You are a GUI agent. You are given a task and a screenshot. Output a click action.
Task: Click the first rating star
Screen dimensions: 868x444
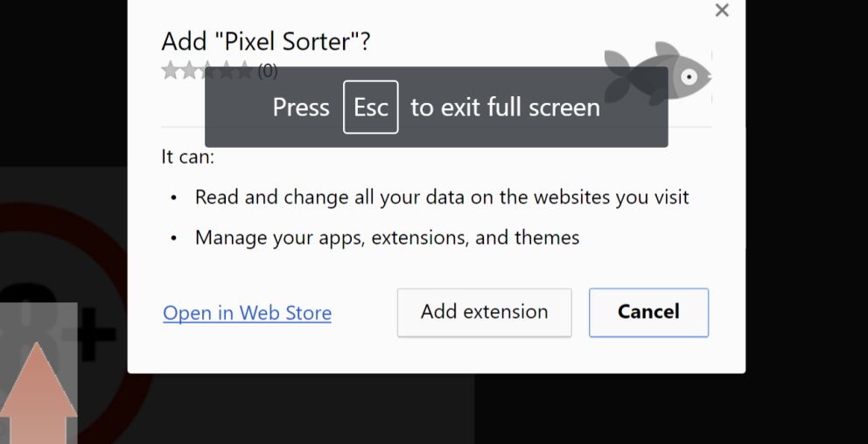170,71
